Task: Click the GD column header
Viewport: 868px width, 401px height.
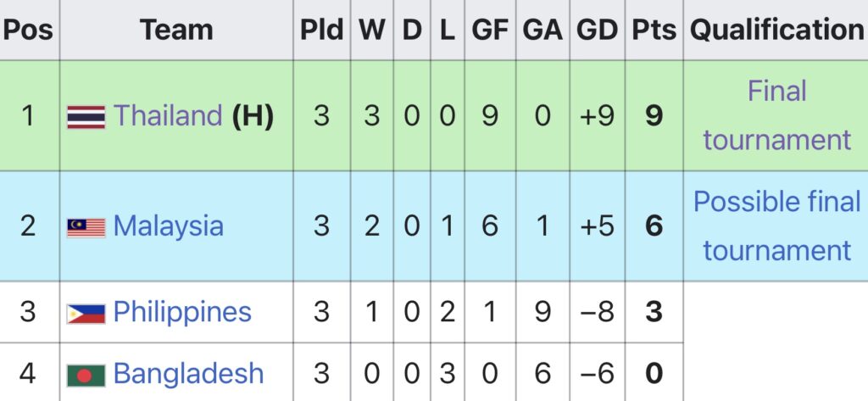Action: pos(597,30)
